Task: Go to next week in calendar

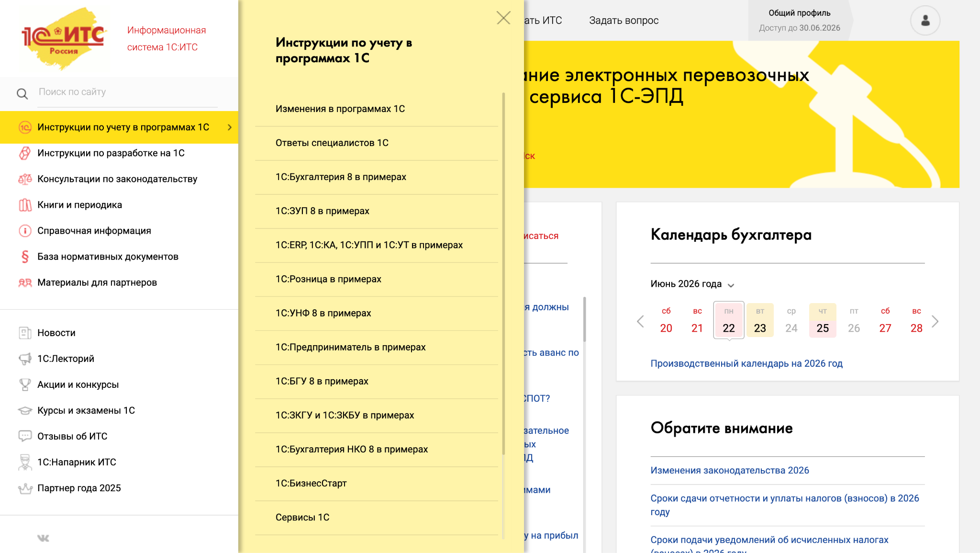Action: [935, 321]
